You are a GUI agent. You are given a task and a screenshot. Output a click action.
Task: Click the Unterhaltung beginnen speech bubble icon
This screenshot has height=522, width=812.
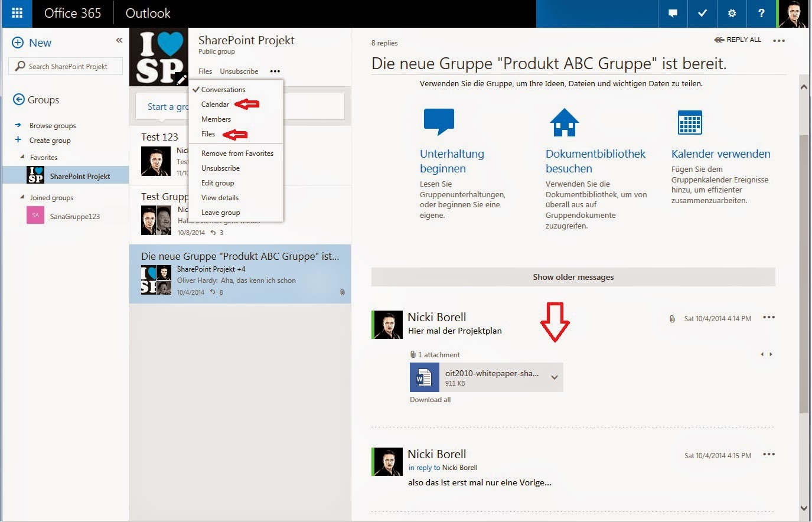point(439,122)
